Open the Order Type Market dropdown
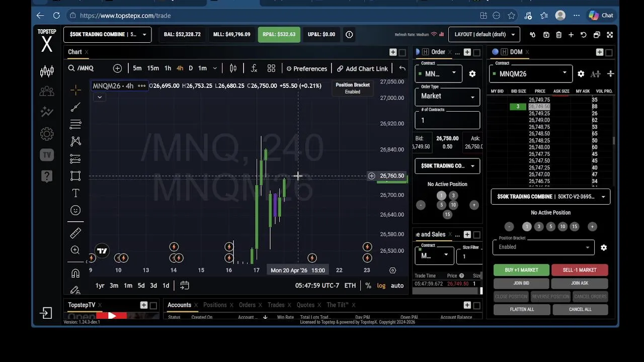 point(447,96)
